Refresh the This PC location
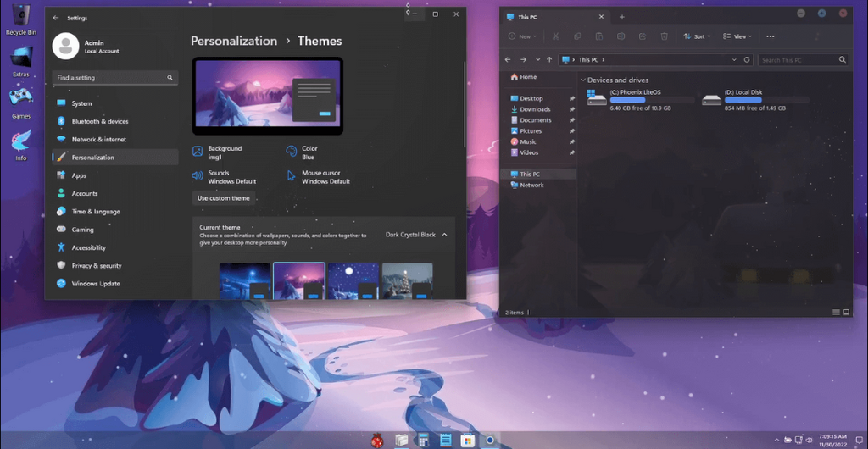The width and height of the screenshot is (868, 449). pos(747,59)
